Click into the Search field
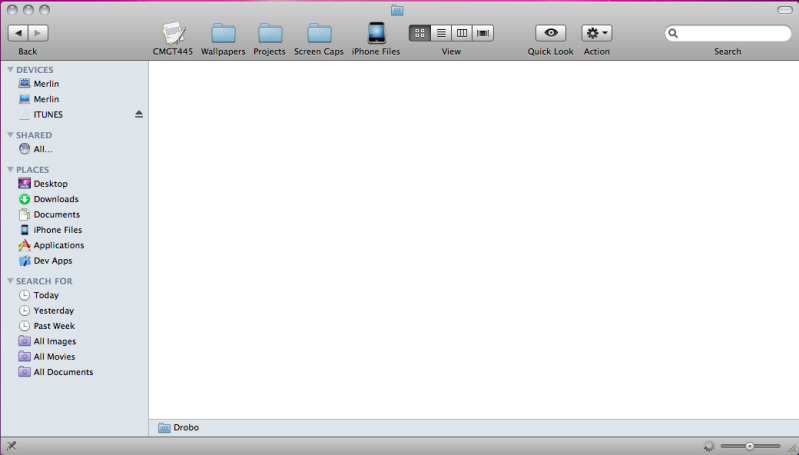This screenshot has height=455, width=799. click(728, 33)
